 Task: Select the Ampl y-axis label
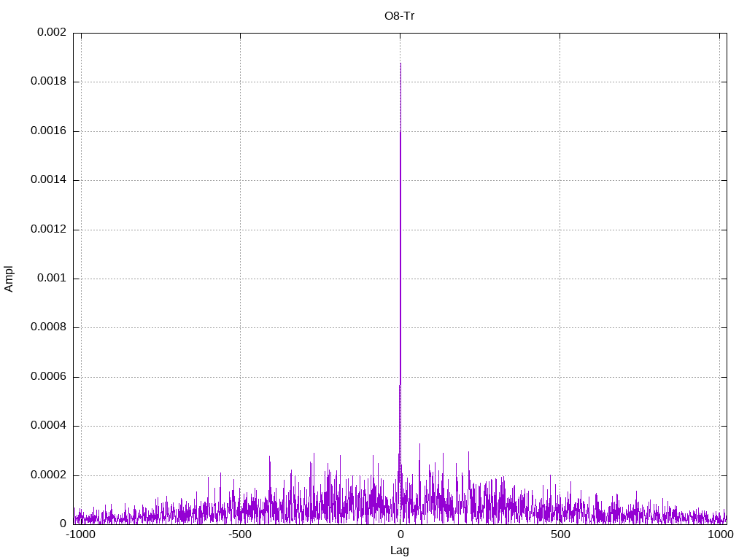point(9,279)
